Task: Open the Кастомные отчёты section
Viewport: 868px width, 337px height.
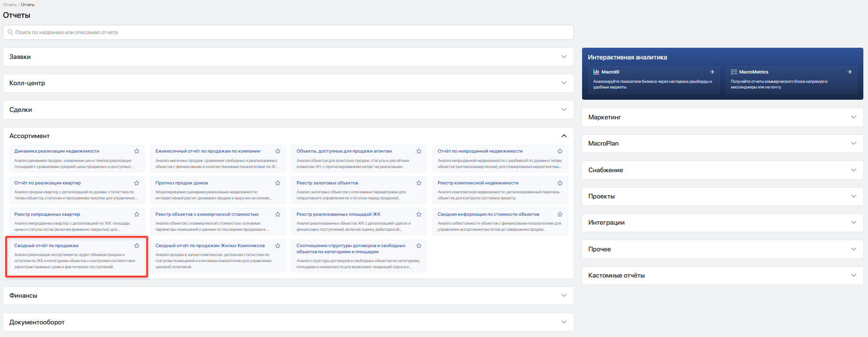Action: tap(722, 276)
